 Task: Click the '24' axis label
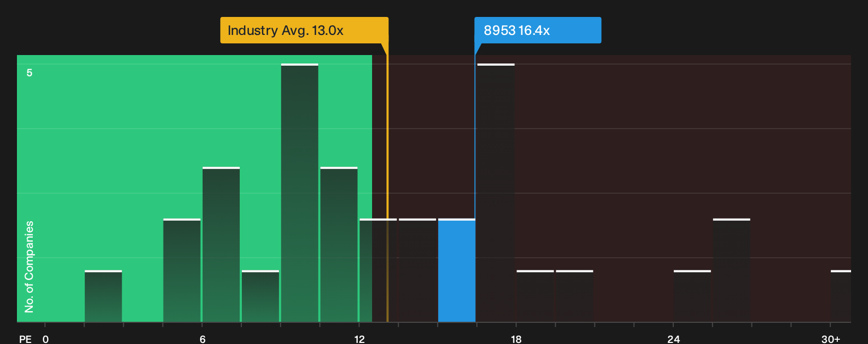pos(673,339)
